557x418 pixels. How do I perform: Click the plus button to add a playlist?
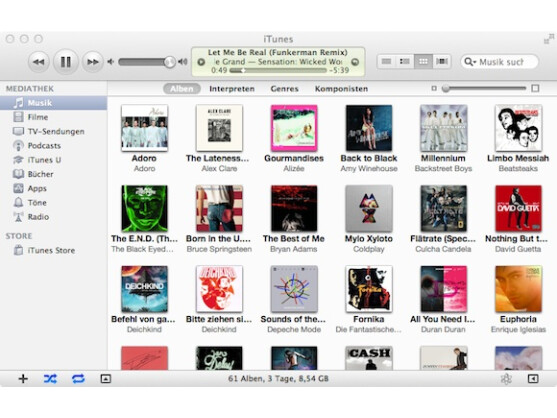23,379
